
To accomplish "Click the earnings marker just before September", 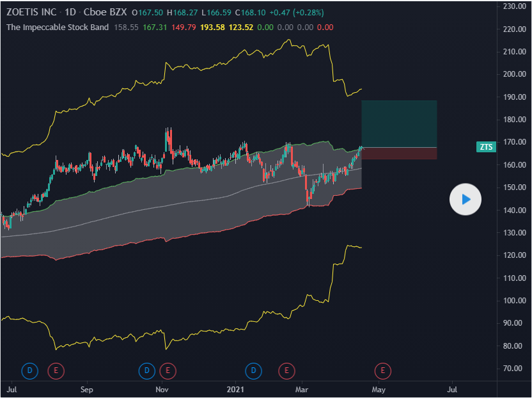I will pos(56,370).
